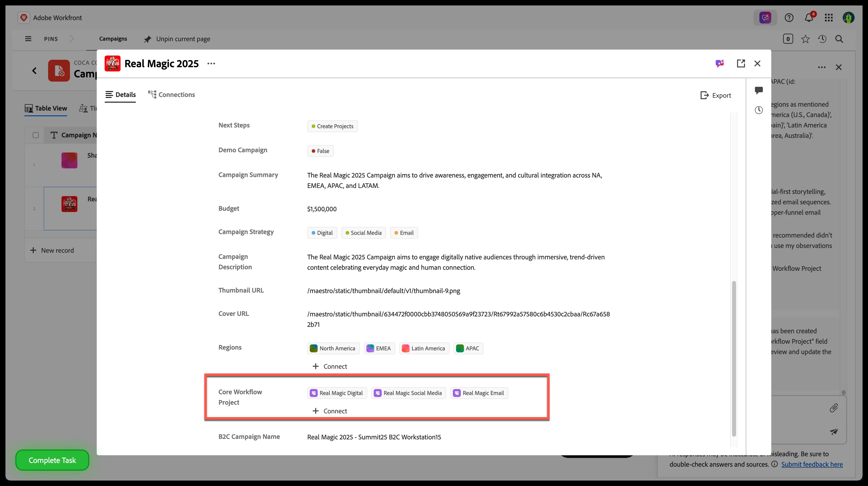Open the Help question mark icon
Image resolution: width=868 pixels, height=486 pixels.
(789, 18)
